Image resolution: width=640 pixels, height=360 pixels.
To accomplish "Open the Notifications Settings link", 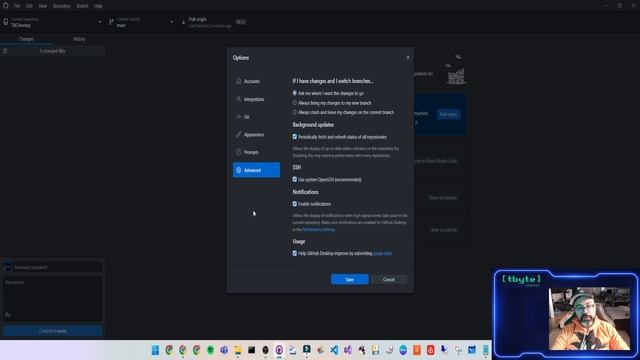I will tap(319, 229).
